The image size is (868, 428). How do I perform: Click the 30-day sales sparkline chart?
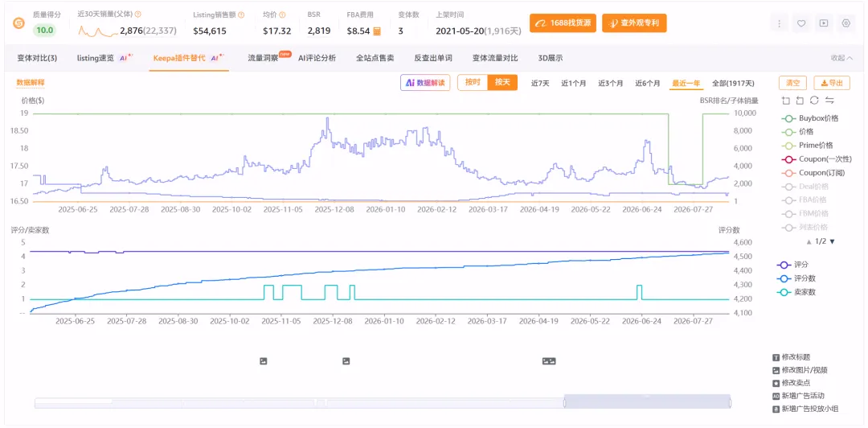[x=98, y=31]
